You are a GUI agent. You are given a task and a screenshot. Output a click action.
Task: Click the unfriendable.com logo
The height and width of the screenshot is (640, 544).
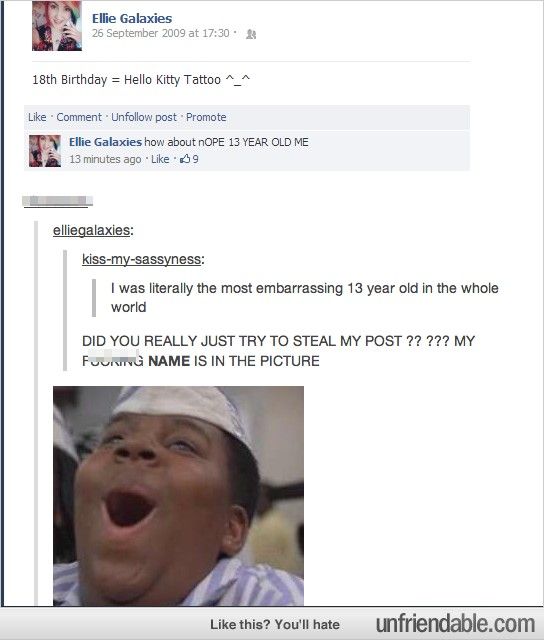click(455, 624)
